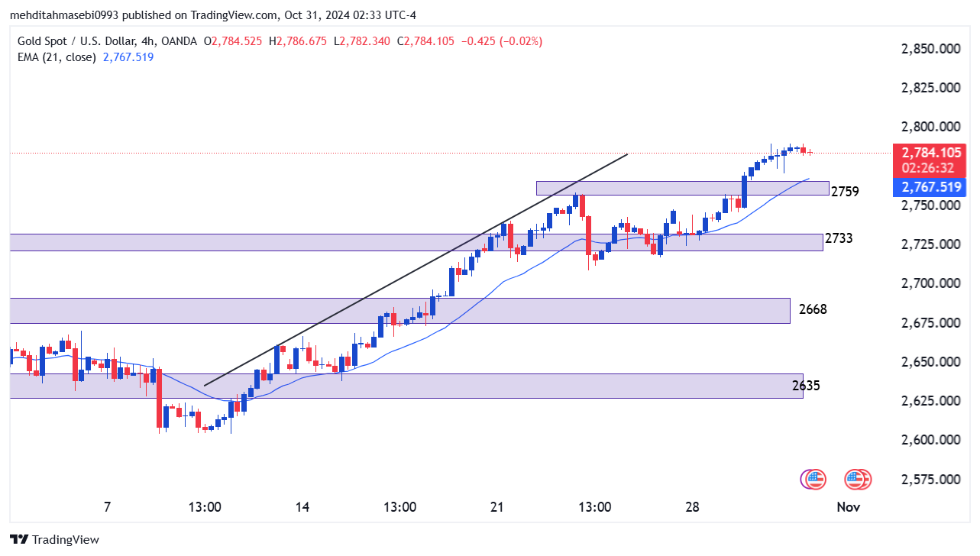Click the 2,800.000 price axis label

930,127
